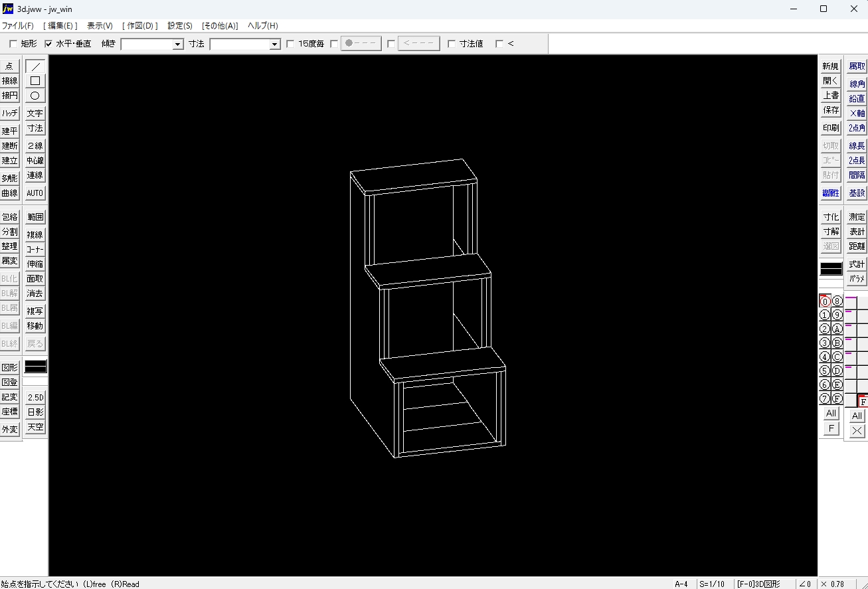The image size is (868, 589).
Task: Choose the ハッチ (hatch) tool
Action: pyautogui.click(x=9, y=114)
